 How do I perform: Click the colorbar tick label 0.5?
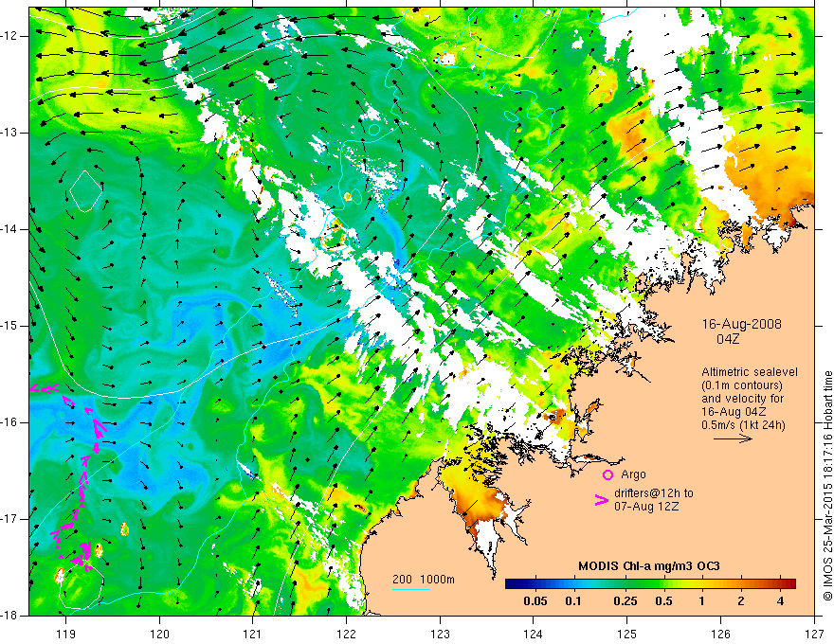point(663,601)
